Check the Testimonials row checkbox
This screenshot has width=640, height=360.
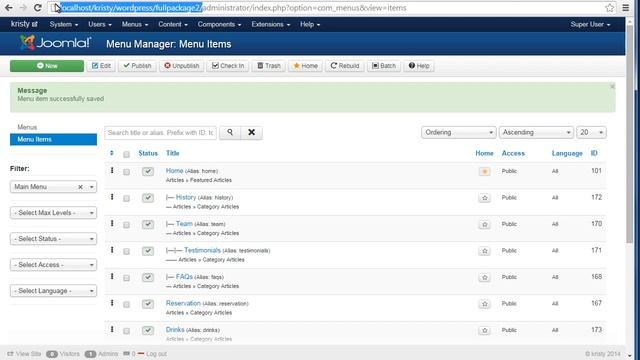(x=127, y=251)
